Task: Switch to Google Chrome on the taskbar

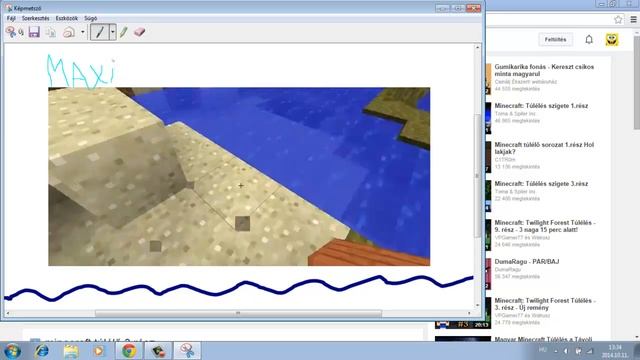Action: click(x=129, y=351)
